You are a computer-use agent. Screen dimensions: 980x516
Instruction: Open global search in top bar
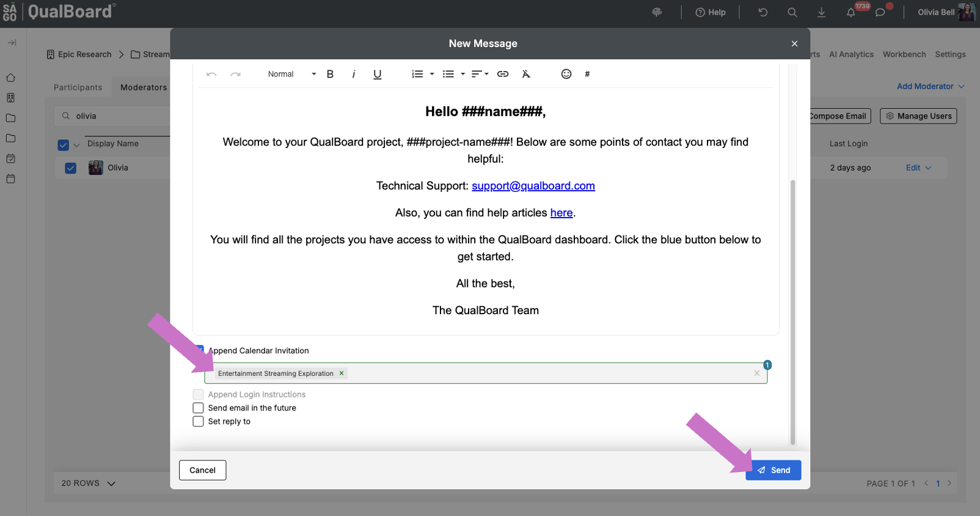click(792, 12)
